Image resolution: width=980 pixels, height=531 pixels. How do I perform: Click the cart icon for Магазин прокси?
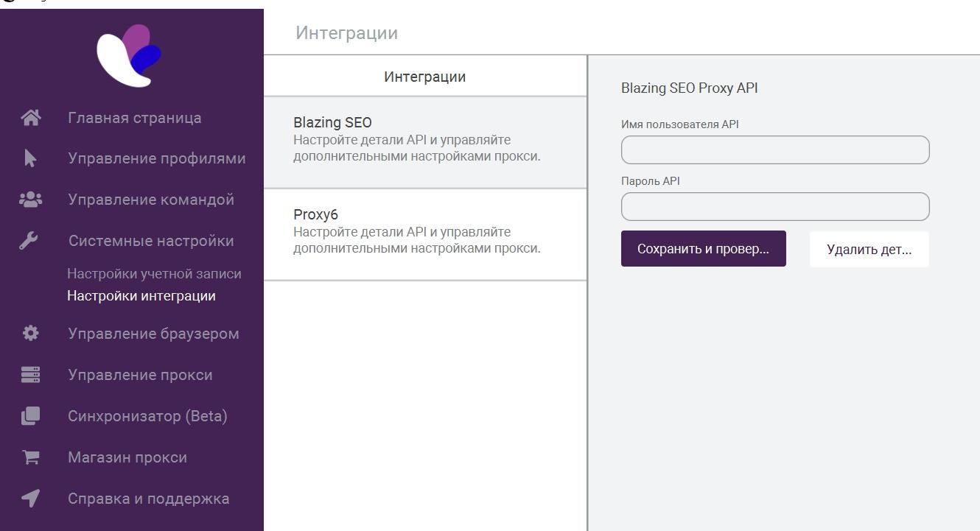tap(31, 457)
